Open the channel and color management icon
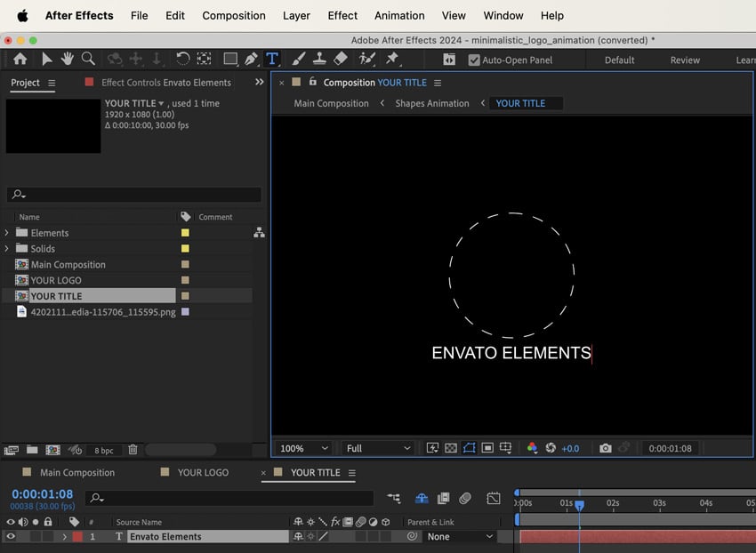756x553 pixels. point(532,448)
